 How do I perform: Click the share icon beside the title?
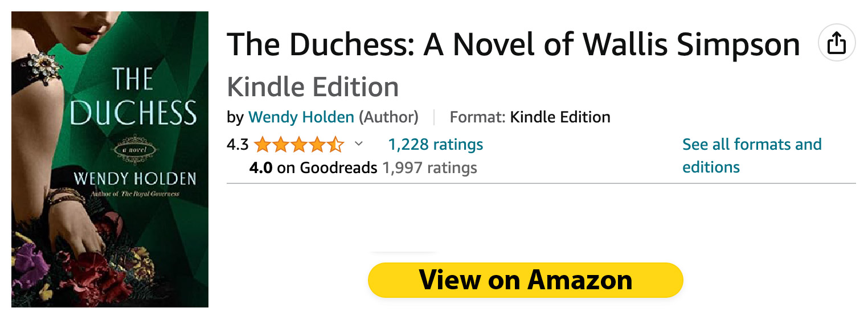tap(836, 43)
